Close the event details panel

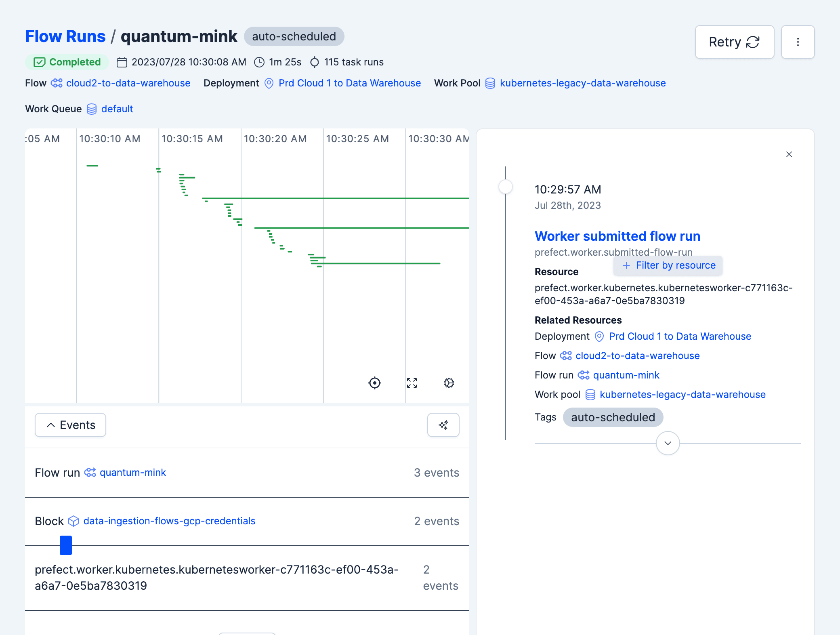(x=789, y=154)
